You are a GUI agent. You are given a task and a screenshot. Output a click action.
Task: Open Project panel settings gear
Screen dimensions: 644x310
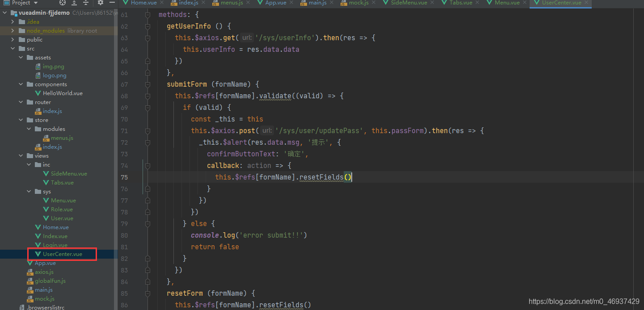100,3
